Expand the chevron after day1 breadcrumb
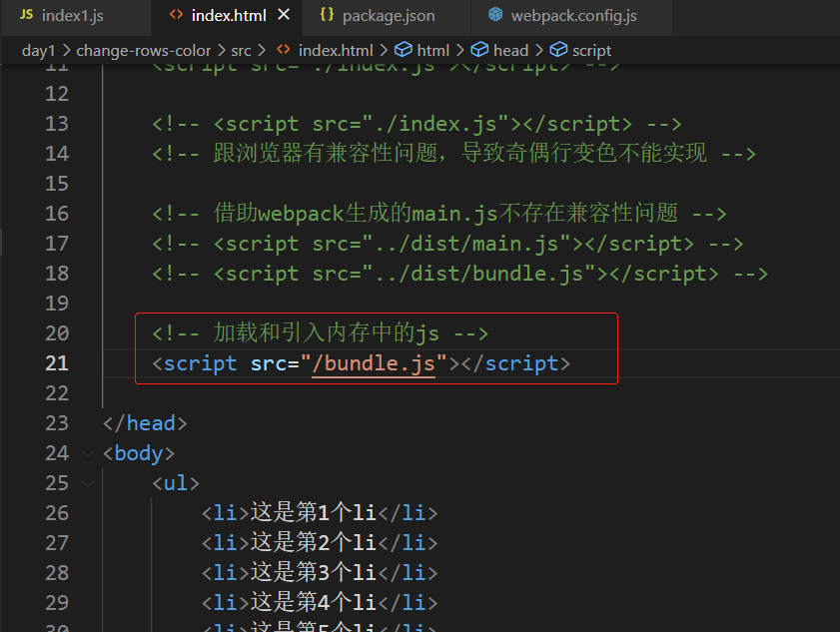This screenshot has width=840, height=632. point(67,50)
